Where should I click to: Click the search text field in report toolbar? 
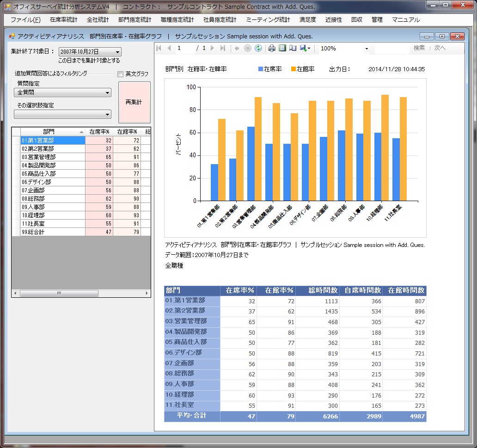[x=391, y=48]
